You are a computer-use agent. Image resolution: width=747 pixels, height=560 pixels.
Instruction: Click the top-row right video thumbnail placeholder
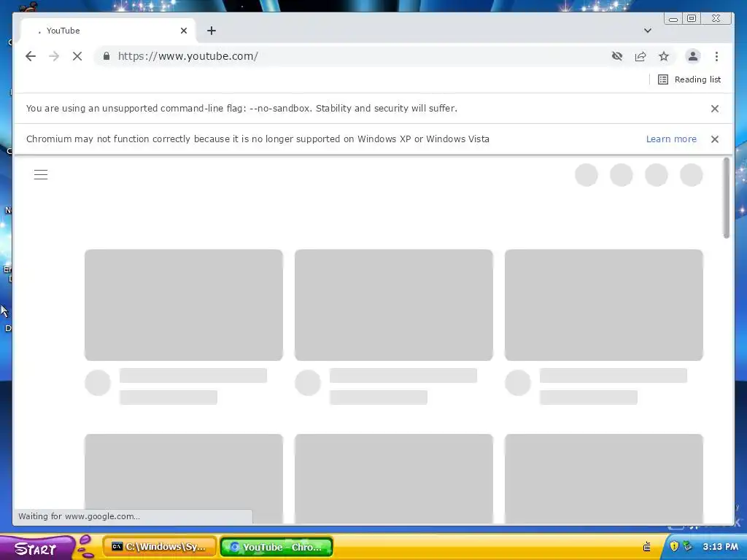[x=603, y=305]
